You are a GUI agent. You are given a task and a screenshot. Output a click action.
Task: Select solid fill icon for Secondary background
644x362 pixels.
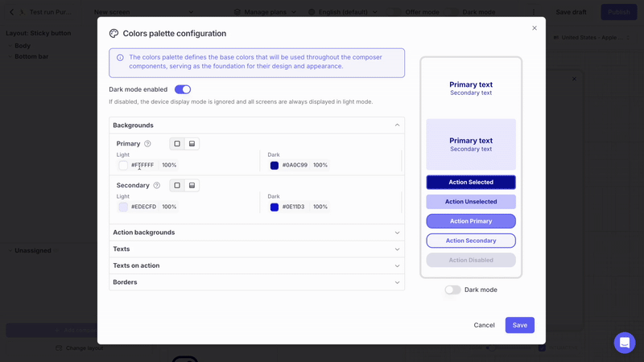(177, 186)
